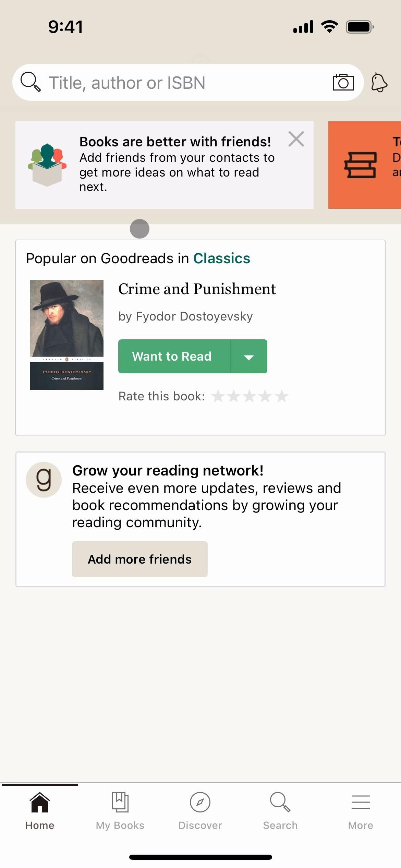Rate the book five stars
The image size is (401, 868).
tap(282, 396)
